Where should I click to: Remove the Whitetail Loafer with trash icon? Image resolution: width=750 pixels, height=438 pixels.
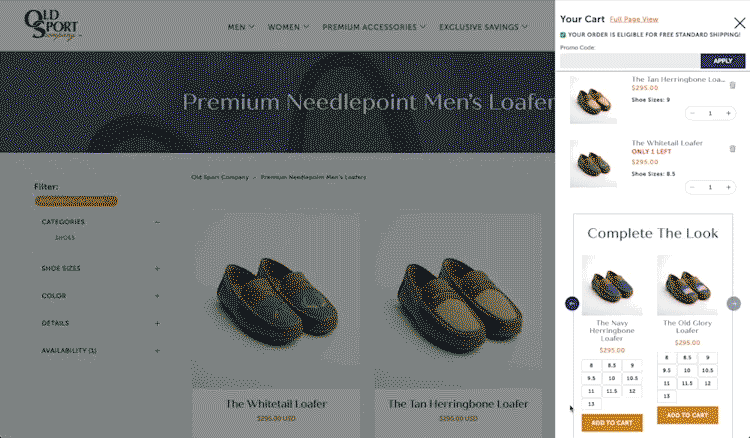click(732, 149)
